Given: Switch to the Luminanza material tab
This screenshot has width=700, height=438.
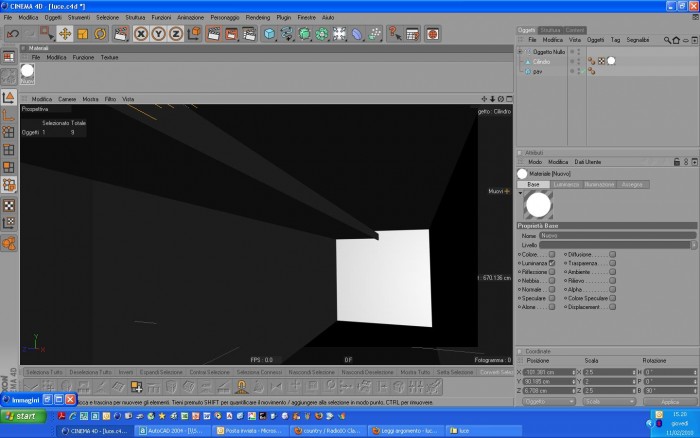Looking at the screenshot, I should (566, 184).
